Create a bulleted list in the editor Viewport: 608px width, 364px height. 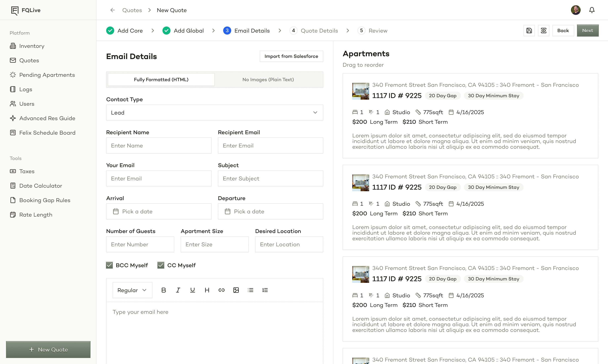coord(250,290)
